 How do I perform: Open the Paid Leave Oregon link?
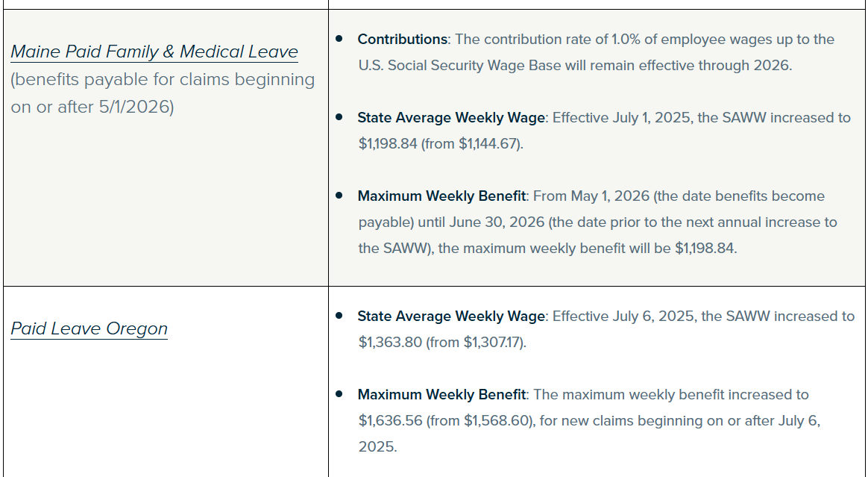coord(89,328)
